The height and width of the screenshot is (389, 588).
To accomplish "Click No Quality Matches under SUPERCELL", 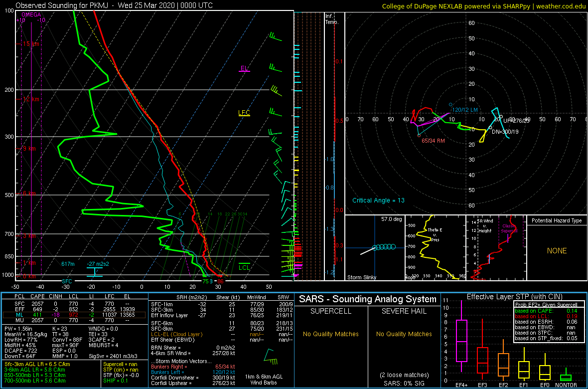I will click(330, 334).
